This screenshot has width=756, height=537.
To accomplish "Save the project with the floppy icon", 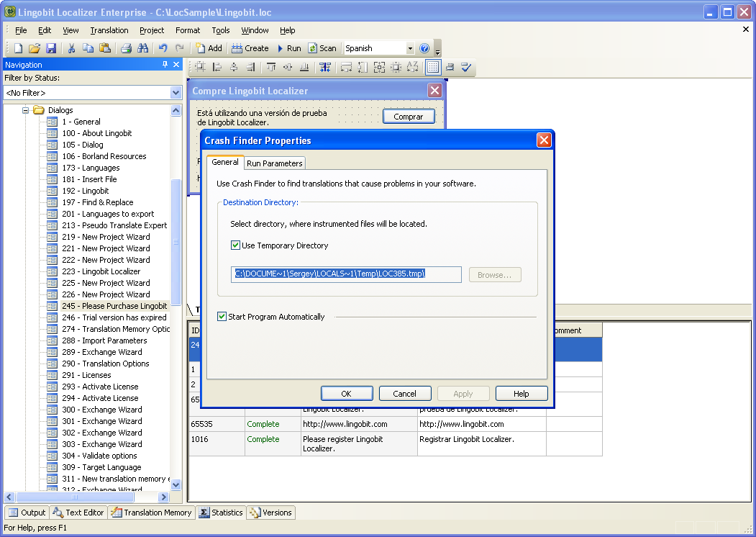I will pos(50,48).
